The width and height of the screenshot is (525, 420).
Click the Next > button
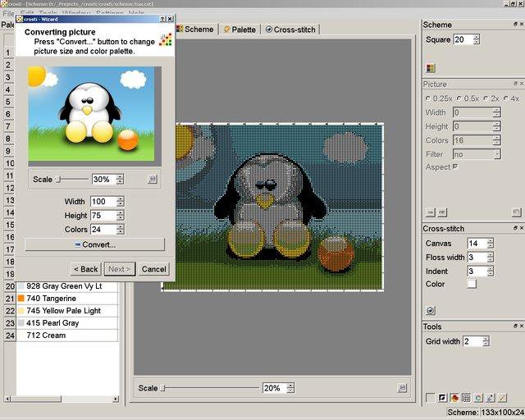[120, 269]
